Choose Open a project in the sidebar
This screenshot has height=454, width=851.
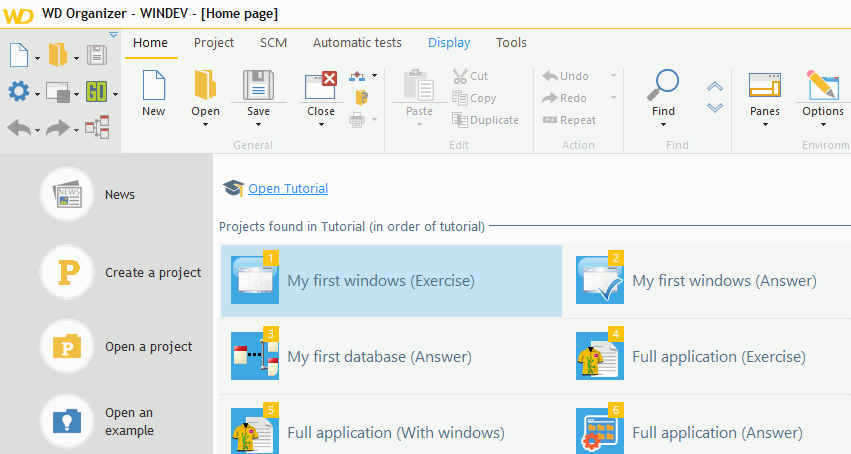pos(116,346)
